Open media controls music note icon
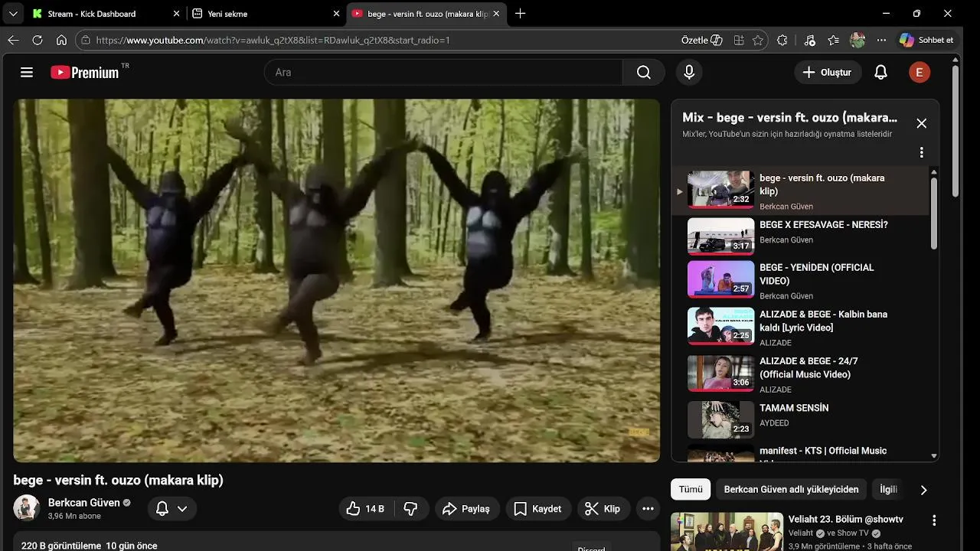The width and height of the screenshot is (980, 551). click(809, 40)
